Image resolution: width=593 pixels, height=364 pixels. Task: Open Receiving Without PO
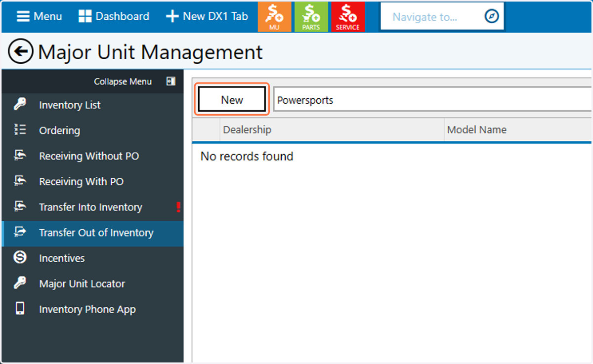pyautogui.click(x=92, y=156)
